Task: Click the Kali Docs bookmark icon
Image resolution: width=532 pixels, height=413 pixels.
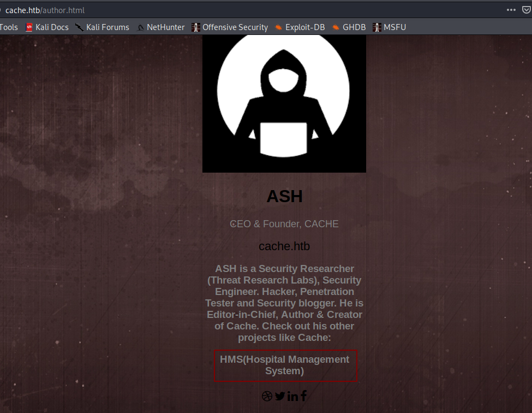Action: [x=29, y=27]
